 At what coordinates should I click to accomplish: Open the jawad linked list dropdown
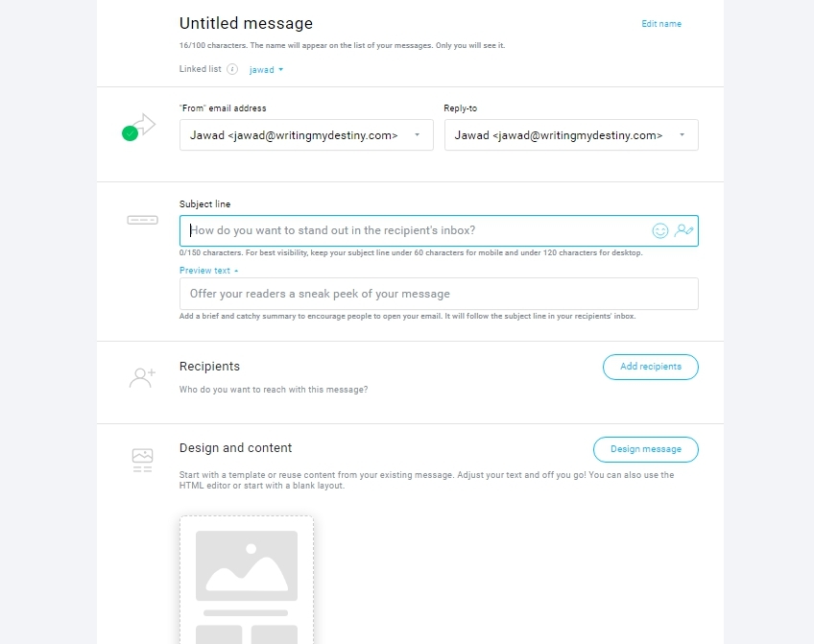(x=266, y=69)
